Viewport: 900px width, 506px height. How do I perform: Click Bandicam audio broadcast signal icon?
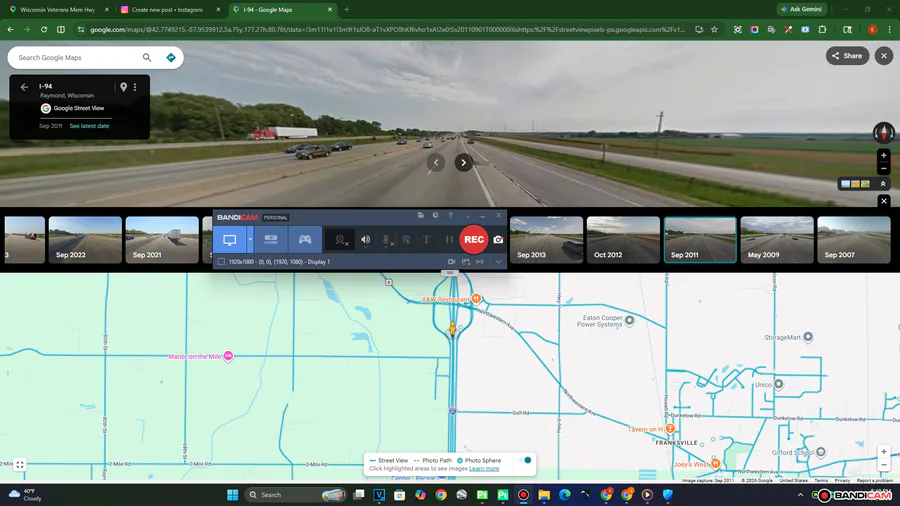(480, 262)
